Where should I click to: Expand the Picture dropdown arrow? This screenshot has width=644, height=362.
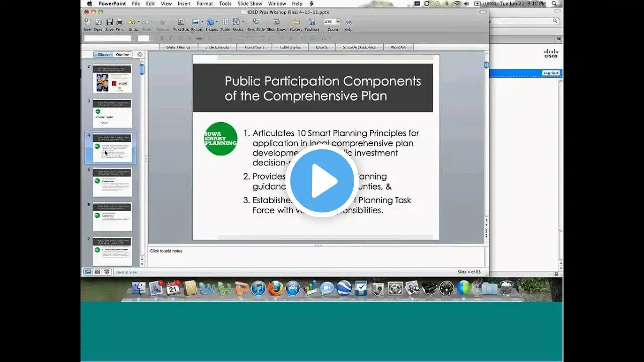click(x=202, y=22)
